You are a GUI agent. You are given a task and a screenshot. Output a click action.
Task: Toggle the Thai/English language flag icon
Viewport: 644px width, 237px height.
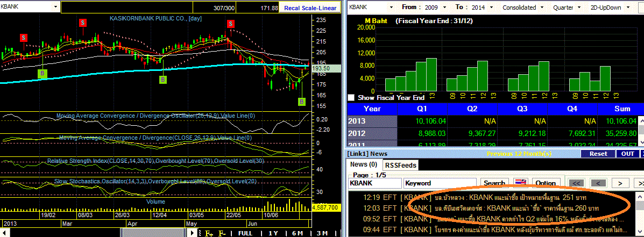(x=521, y=183)
